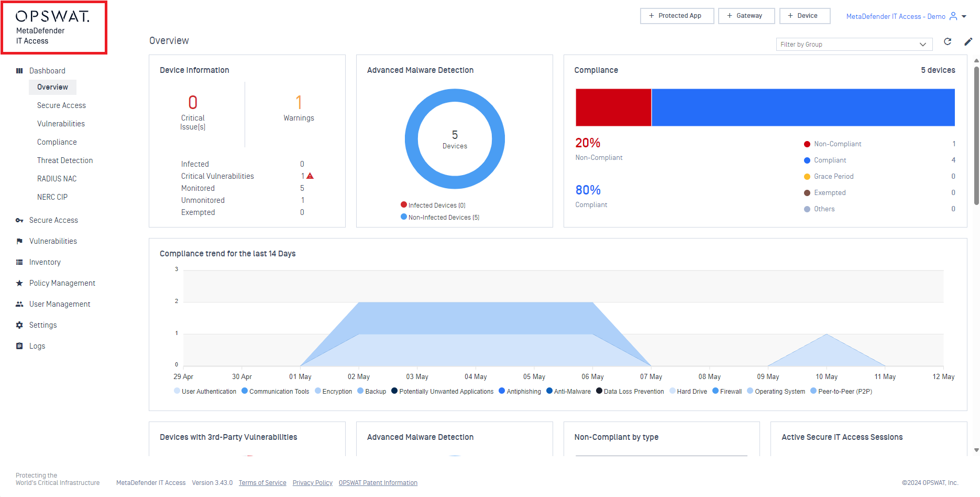This screenshot has height=497, width=980.
Task: Click the Dashboard bars icon
Action: pyautogui.click(x=19, y=71)
